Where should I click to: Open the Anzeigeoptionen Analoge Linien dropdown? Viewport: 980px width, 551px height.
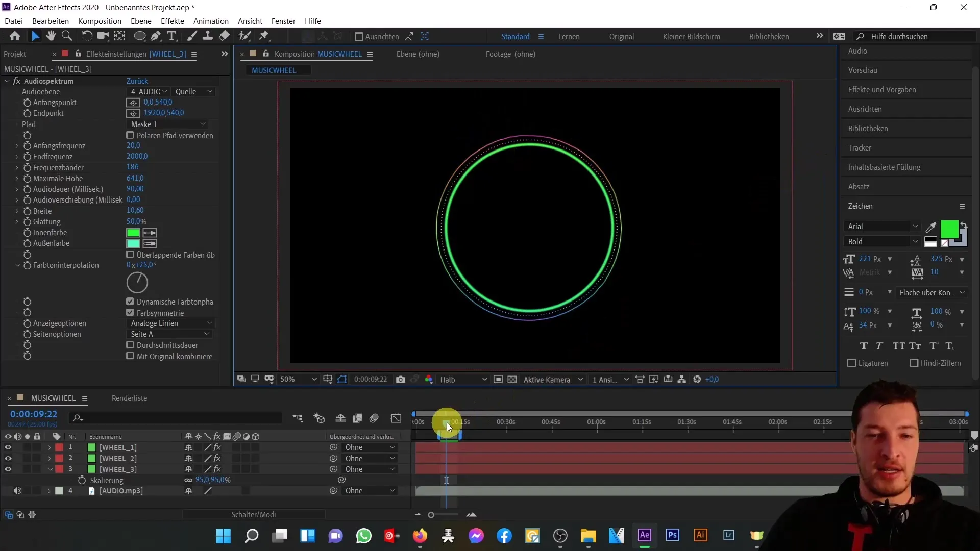point(171,323)
